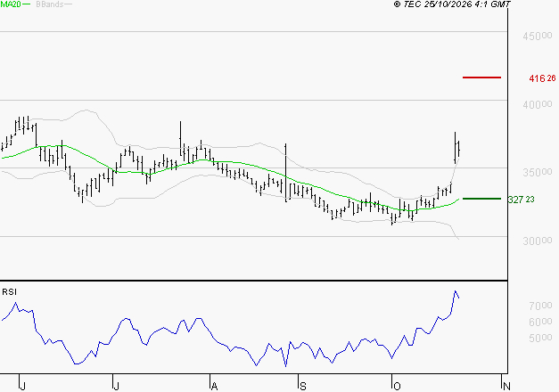Screen dimensions: 559x392
Task: Click the second J month marker
Action: [x=116, y=387]
